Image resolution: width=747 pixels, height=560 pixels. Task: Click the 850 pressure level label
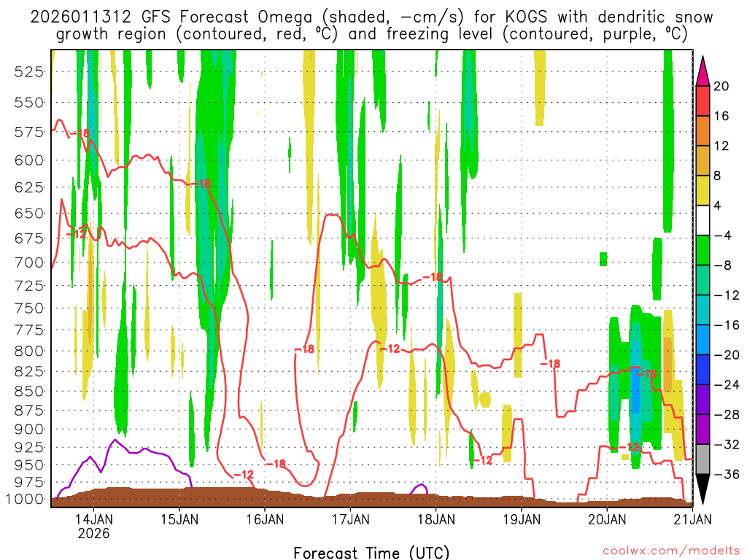pyautogui.click(x=28, y=392)
